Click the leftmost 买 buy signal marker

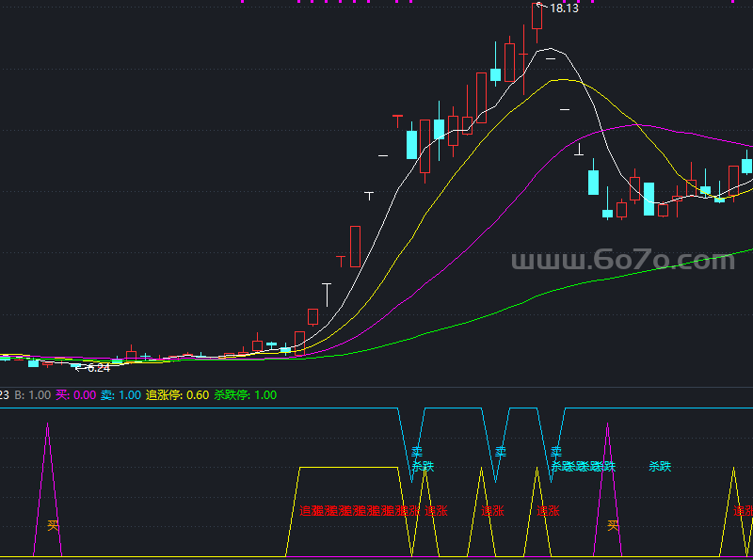pos(53,526)
